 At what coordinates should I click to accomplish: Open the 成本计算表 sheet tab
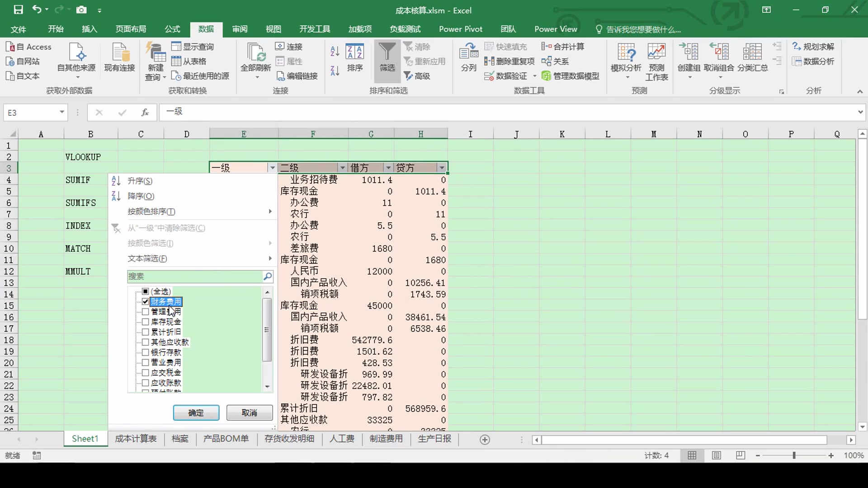136,439
